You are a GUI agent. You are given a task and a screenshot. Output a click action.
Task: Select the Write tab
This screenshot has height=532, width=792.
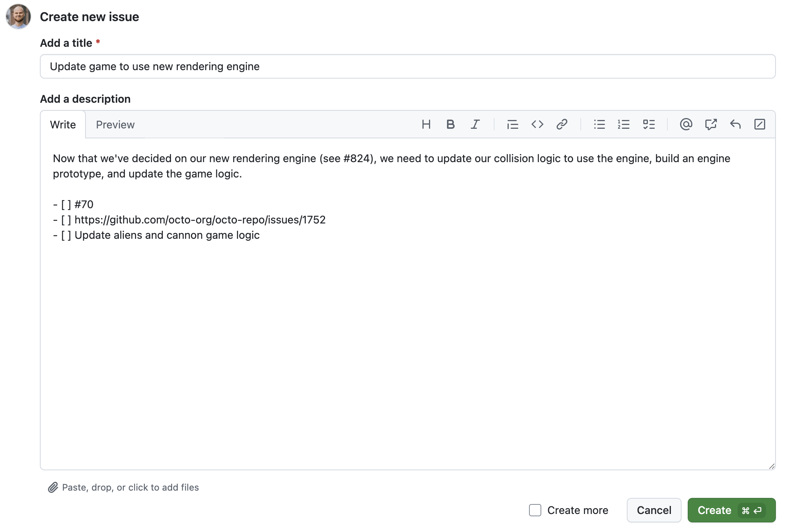click(x=62, y=124)
